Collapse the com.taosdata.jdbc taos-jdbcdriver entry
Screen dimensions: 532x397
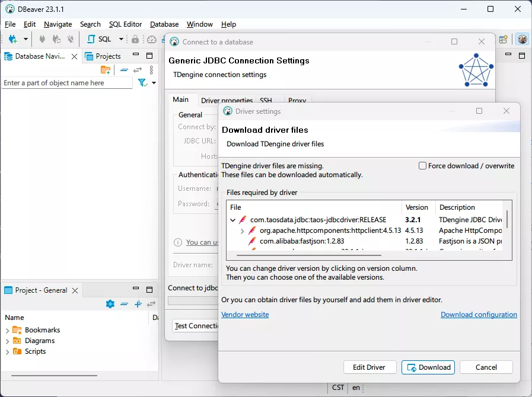pyautogui.click(x=233, y=220)
